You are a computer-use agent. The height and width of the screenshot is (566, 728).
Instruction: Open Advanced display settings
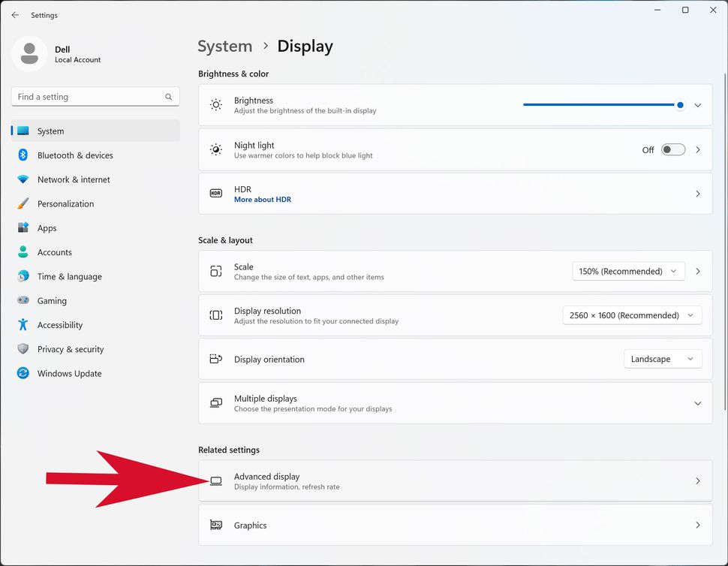point(455,480)
